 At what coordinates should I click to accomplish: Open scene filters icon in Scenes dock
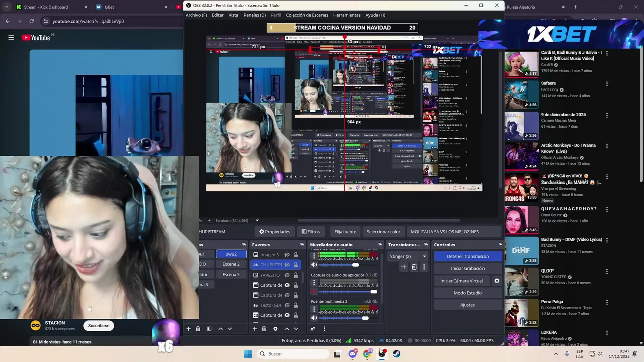click(209, 329)
